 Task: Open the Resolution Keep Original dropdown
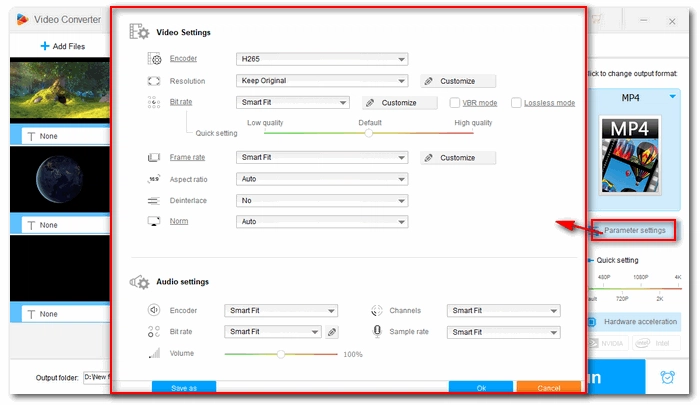(x=322, y=81)
